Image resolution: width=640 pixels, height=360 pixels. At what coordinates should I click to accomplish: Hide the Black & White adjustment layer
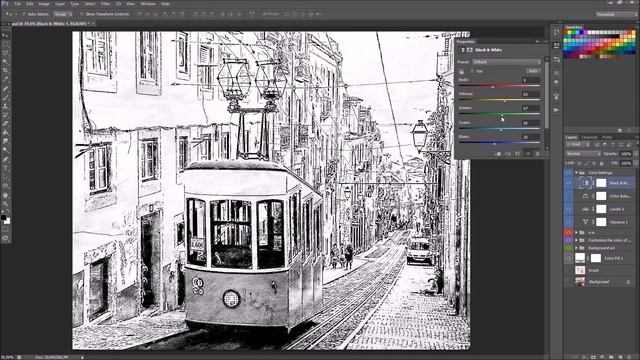click(569, 183)
